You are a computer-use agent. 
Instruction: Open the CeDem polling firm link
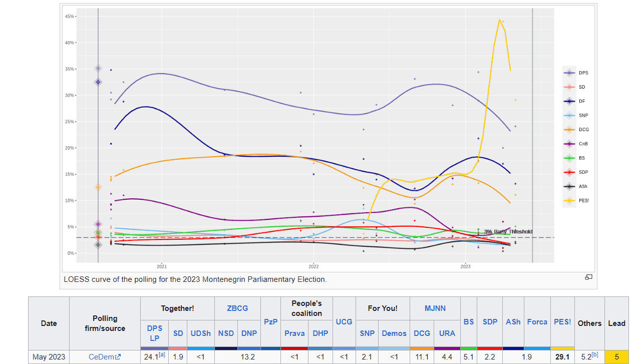(101, 357)
